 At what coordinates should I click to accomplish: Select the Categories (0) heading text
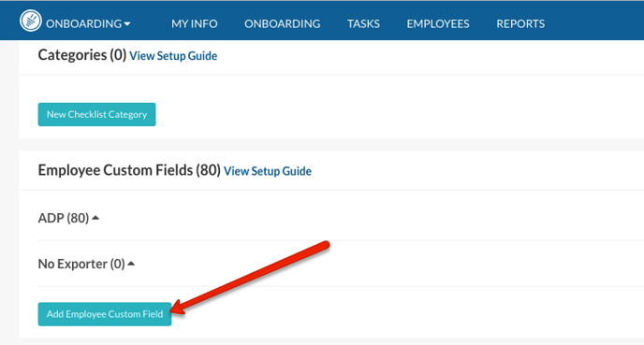pyautogui.click(x=82, y=55)
